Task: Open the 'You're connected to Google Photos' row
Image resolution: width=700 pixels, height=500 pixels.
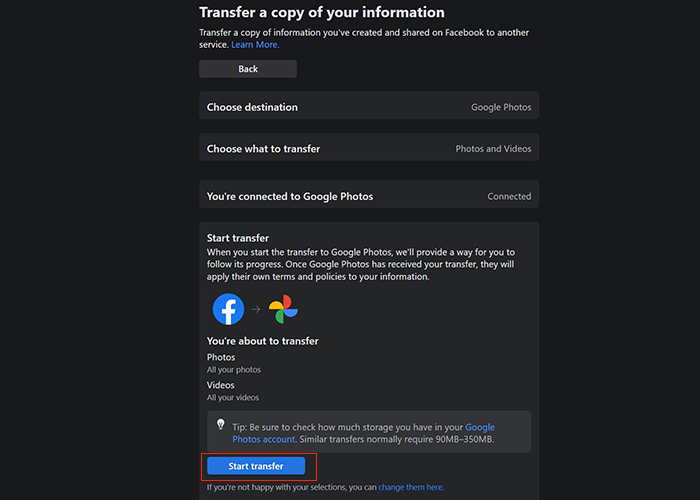Action: pos(369,195)
